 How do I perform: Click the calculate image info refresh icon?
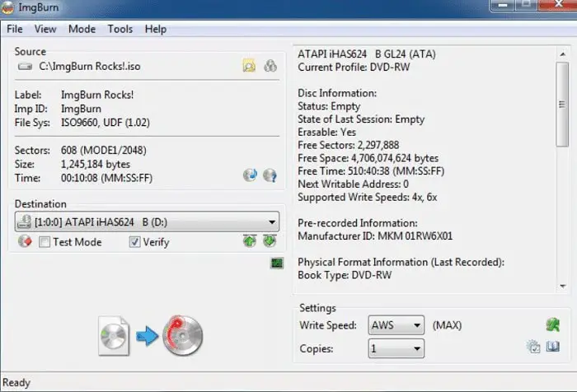250,175
